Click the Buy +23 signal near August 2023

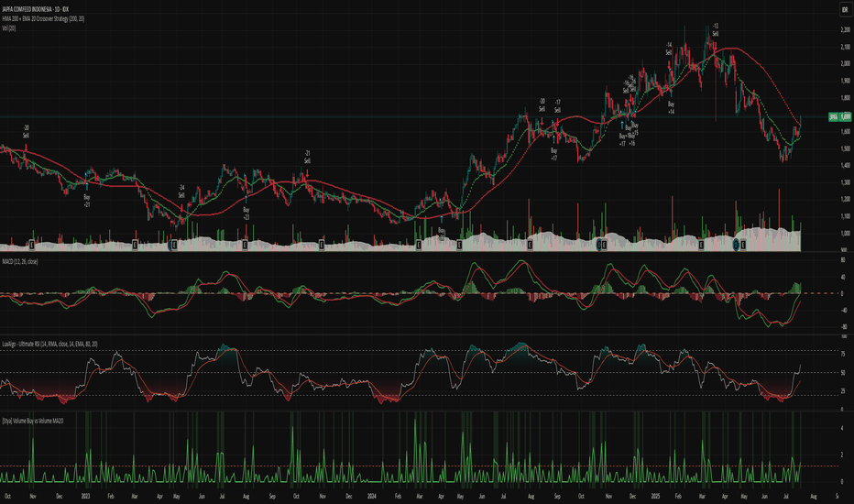coord(246,213)
